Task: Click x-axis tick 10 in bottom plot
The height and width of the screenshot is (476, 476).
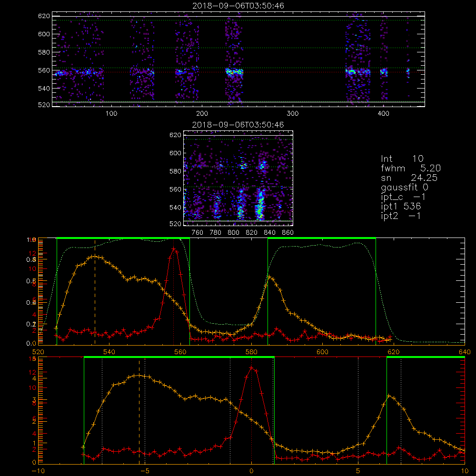Action: pos(465,471)
